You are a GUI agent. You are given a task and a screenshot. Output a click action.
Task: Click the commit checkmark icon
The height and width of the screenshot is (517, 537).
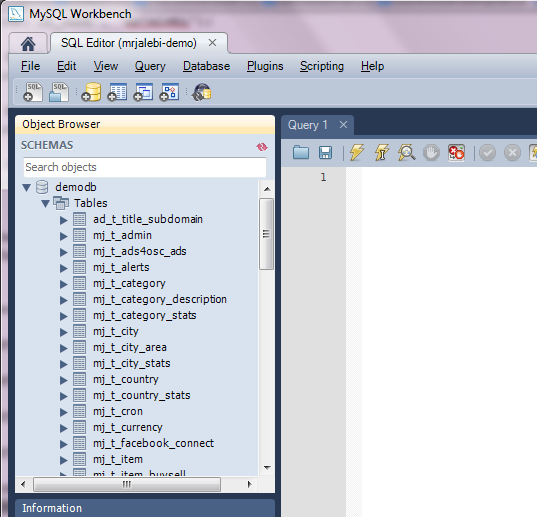487,153
